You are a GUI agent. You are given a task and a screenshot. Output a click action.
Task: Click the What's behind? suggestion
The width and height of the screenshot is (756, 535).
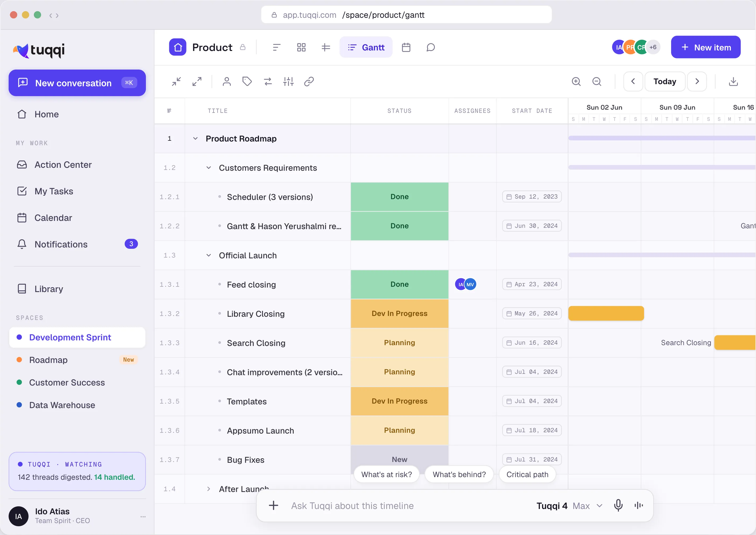[x=459, y=474]
